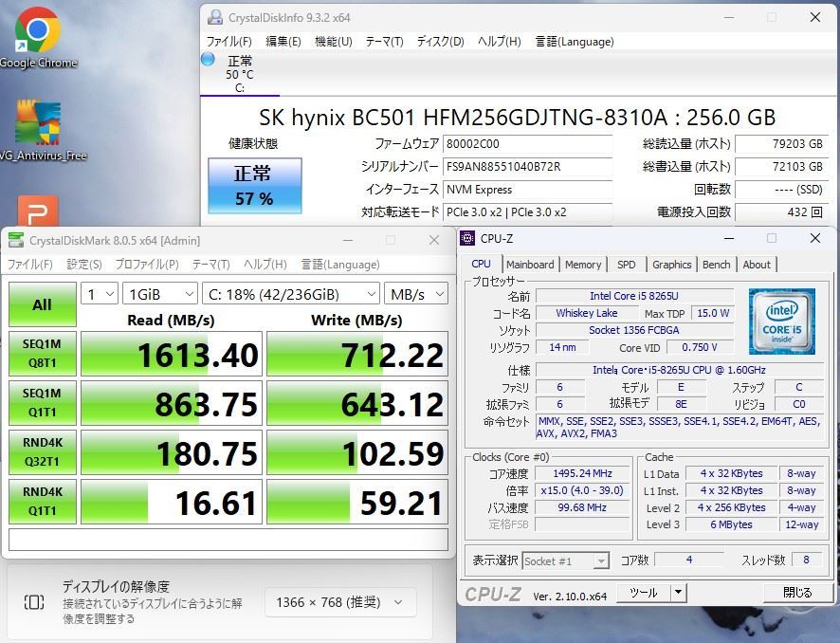Viewport: 840px width, 643px height.
Task: Open テーマ(T) menu in CrystalDiskMark
Action: (x=210, y=265)
